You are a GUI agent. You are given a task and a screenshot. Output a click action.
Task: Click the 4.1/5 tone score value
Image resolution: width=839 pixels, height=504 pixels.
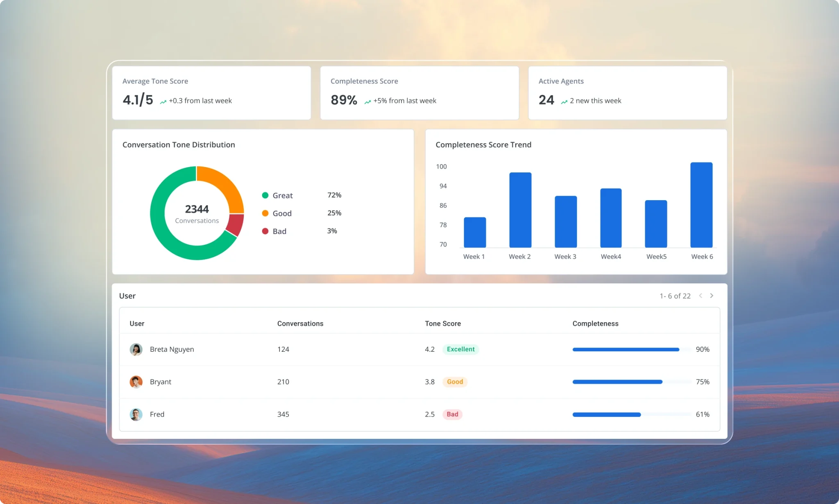[138, 100]
